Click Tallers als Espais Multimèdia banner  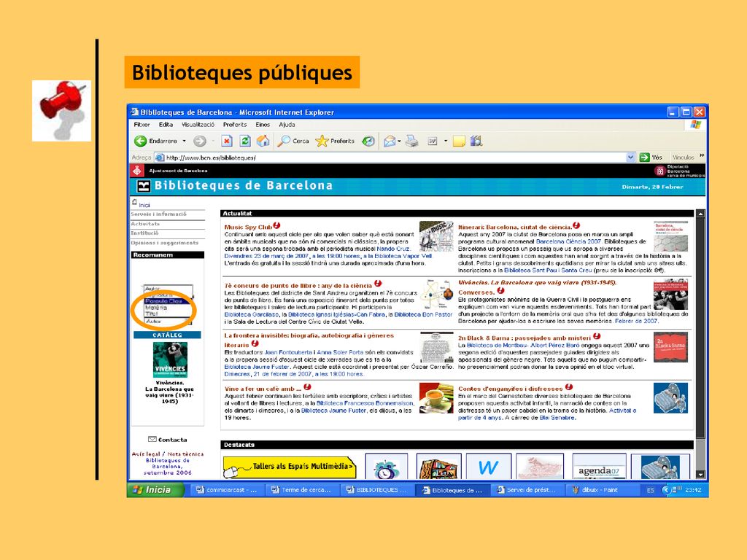coord(290,467)
